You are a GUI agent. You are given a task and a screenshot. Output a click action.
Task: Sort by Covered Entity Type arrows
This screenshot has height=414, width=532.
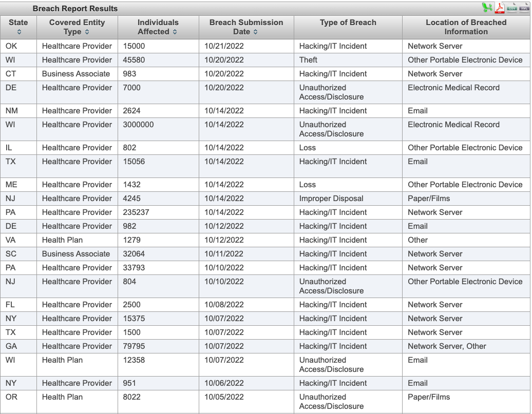click(x=87, y=32)
